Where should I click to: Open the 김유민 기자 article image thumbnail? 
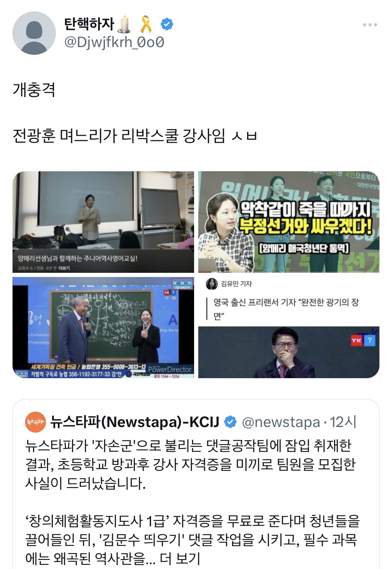click(289, 328)
